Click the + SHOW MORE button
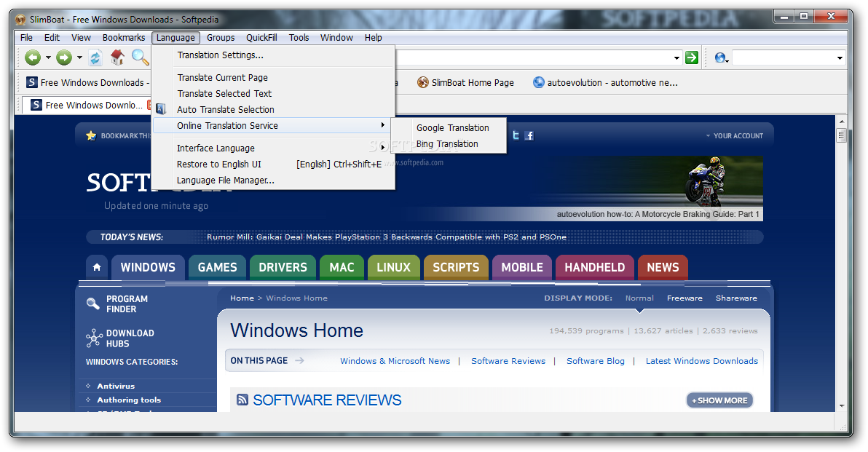 719,400
